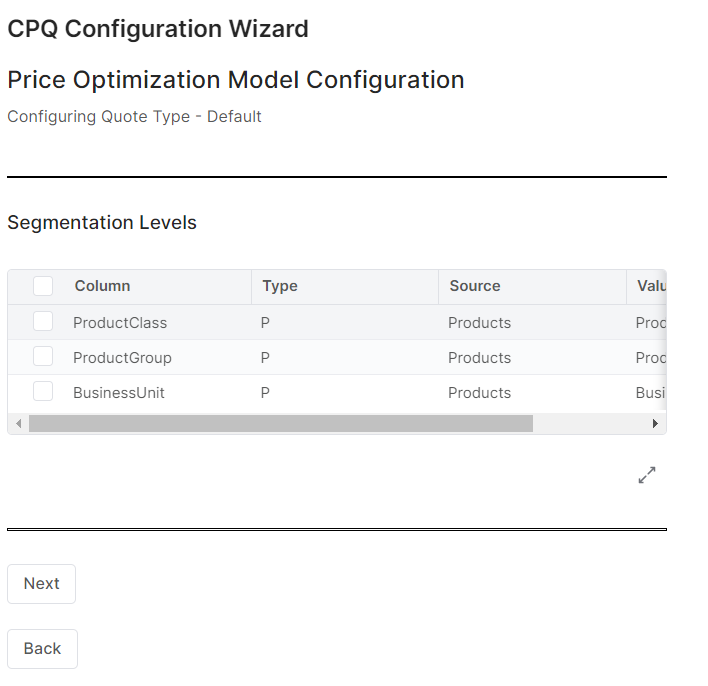
Task: Check the ProductClass row checkbox
Action: pyautogui.click(x=43, y=322)
